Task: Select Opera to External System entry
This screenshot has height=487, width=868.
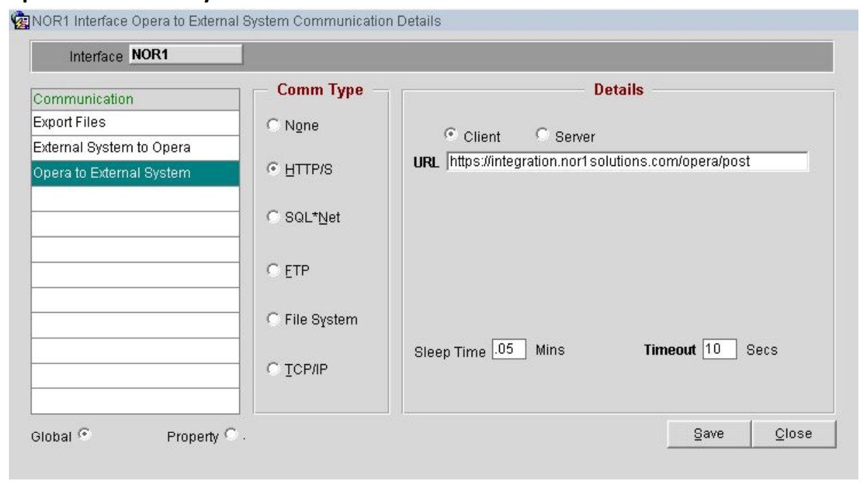Action: (x=135, y=174)
